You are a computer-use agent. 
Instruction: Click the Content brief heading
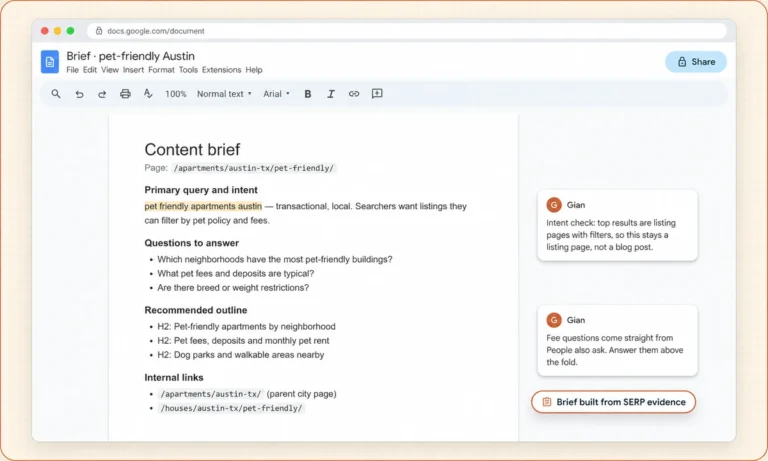pyautogui.click(x=192, y=149)
